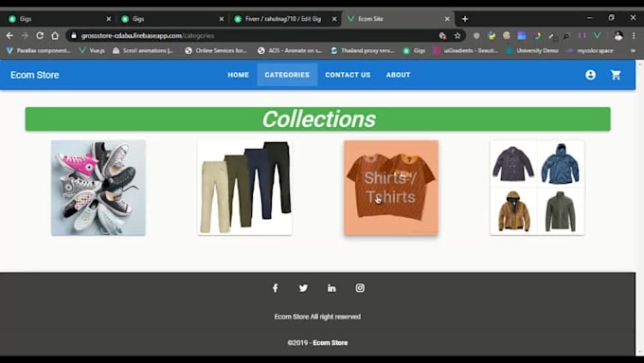Click the Ecom Store All right reserved text

pyautogui.click(x=317, y=317)
